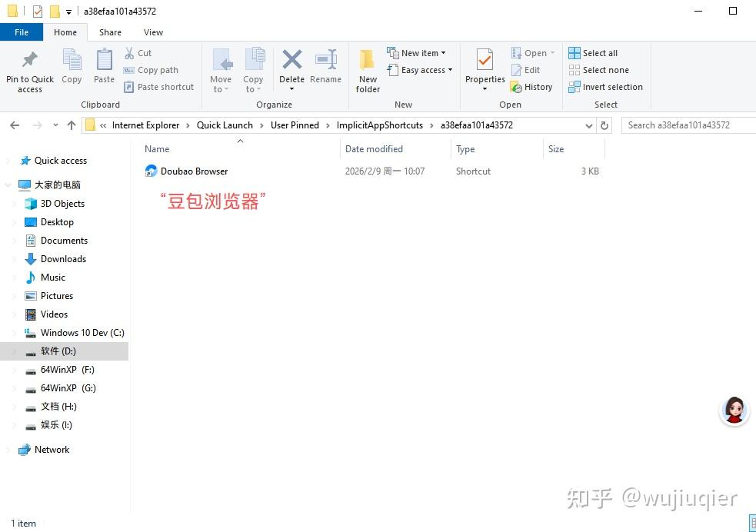Image resolution: width=756 pixels, height=532 pixels.
Task: Open the File menu tab
Action: pos(22,32)
